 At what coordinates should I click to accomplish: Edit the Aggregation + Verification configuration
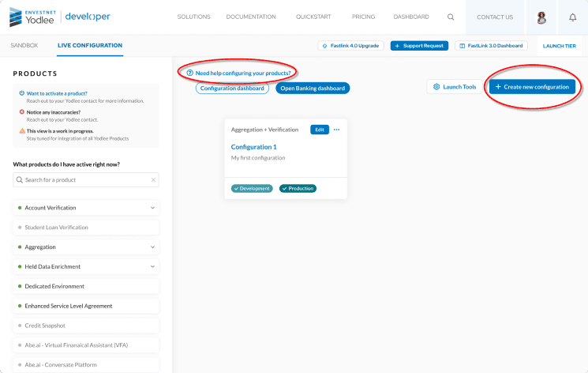tap(320, 130)
